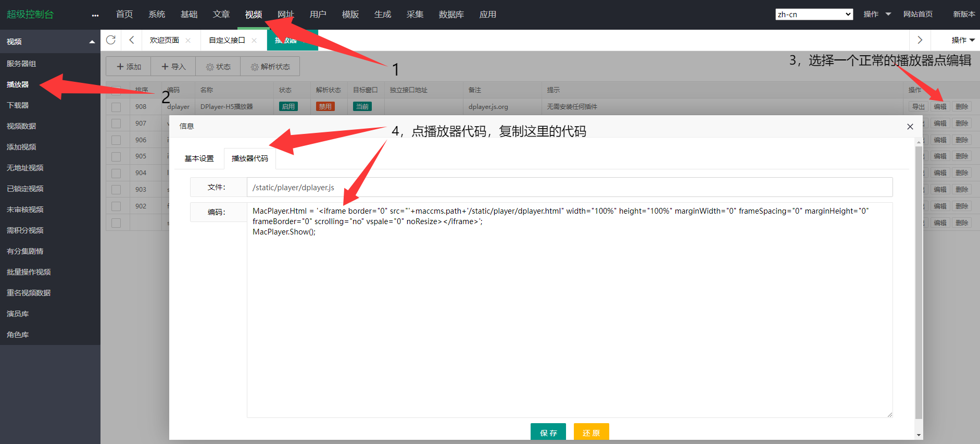Click the right chevron to scroll tabs forward
Screen dimensions: 980x444
pos(920,40)
